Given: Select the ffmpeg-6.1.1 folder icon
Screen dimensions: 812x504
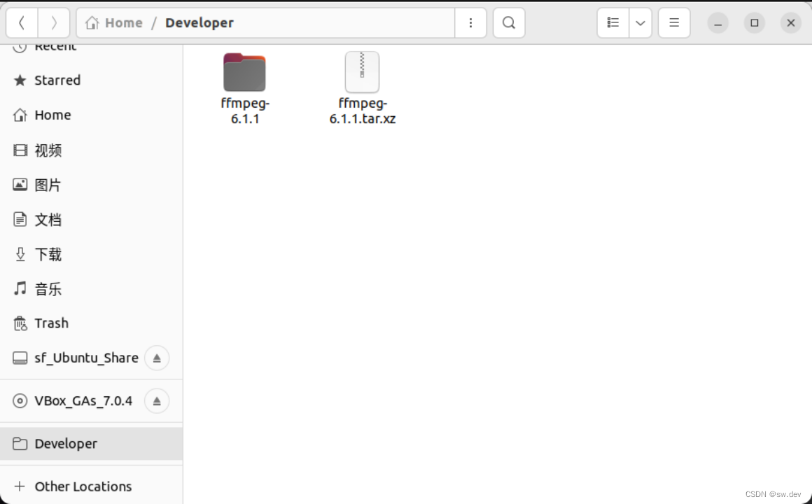Looking at the screenshot, I should tap(244, 72).
